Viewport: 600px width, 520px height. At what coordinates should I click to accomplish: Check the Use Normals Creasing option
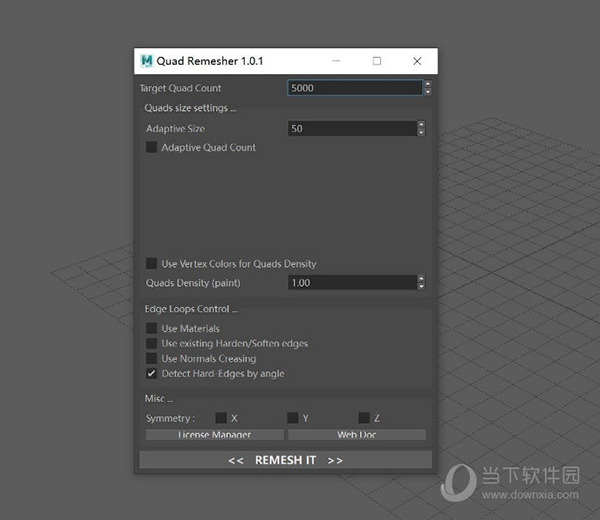(152, 358)
